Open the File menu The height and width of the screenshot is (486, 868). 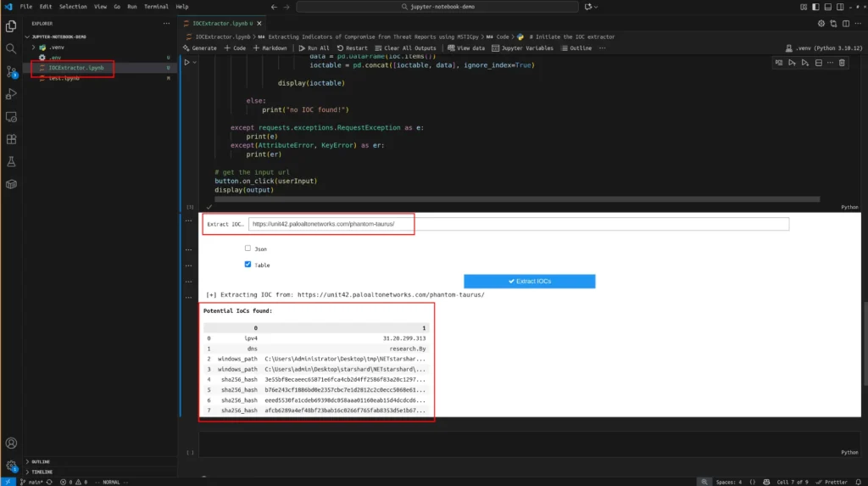pos(26,7)
